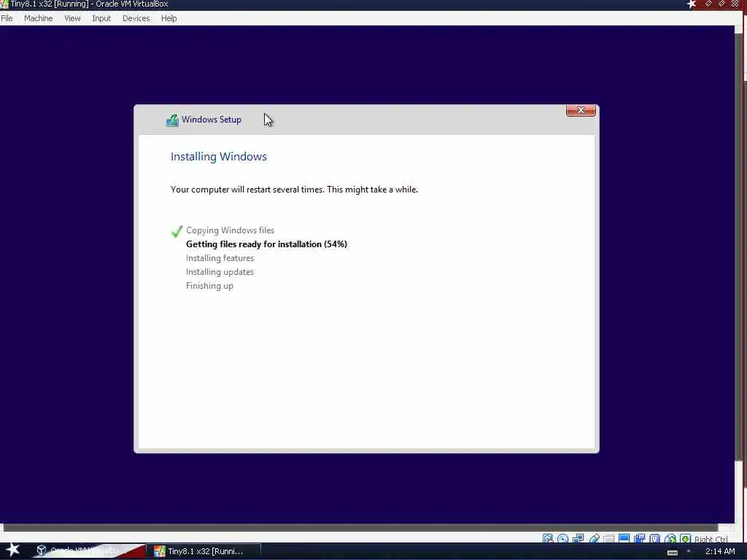Open the Machine menu
Screen dimensions: 747x560
38,18
